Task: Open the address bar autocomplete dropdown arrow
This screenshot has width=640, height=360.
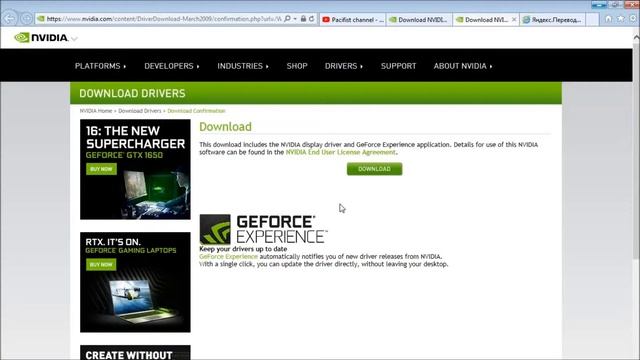Action: point(295,19)
